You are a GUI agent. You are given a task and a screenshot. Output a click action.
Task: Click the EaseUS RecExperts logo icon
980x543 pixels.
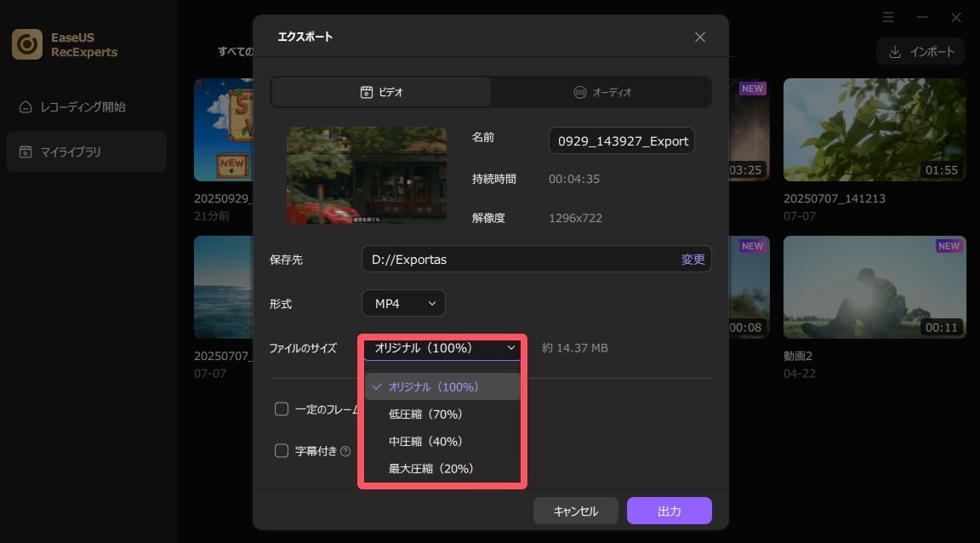point(26,43)
